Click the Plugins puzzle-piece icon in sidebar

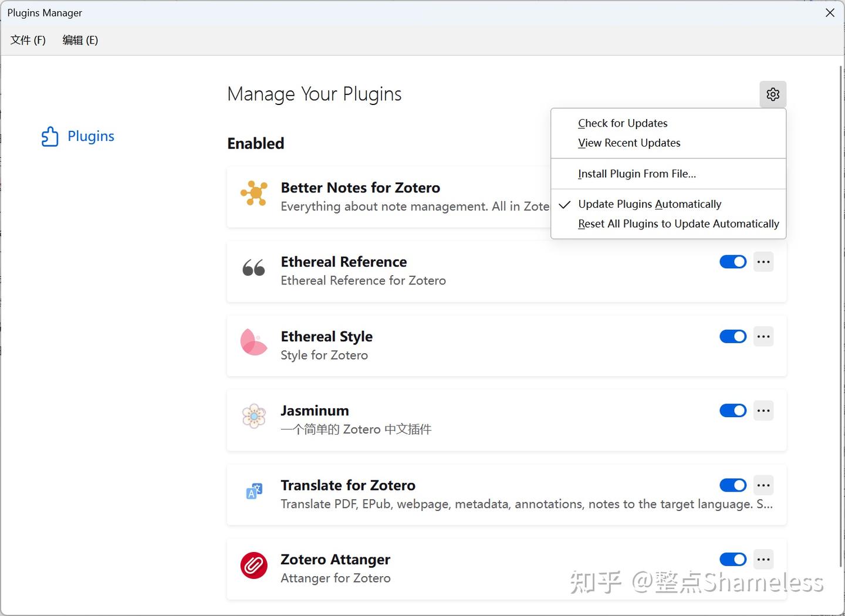point(50,136)
